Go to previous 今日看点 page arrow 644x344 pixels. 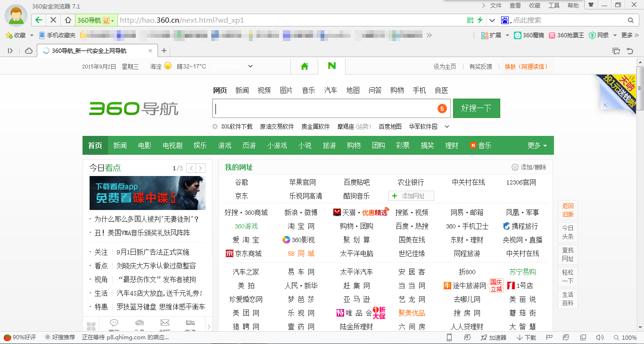point(191,168)
